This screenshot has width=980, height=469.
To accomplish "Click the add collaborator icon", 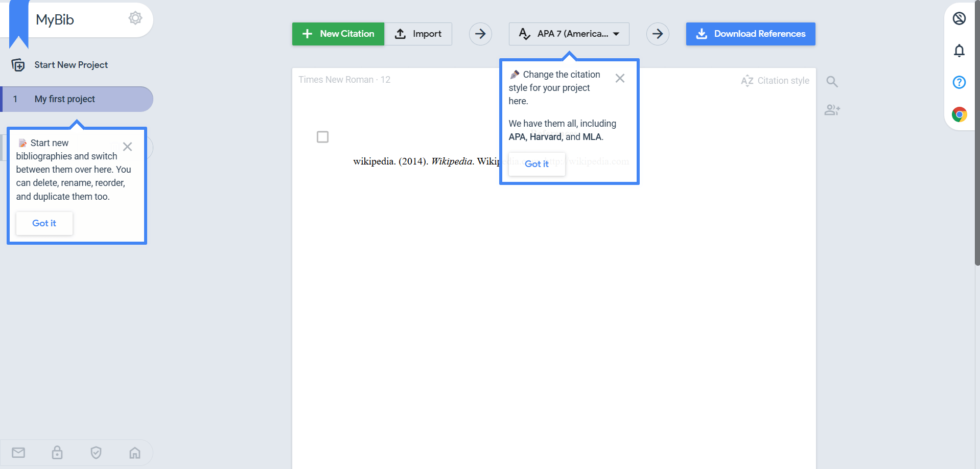I will [x=832, y=110].
